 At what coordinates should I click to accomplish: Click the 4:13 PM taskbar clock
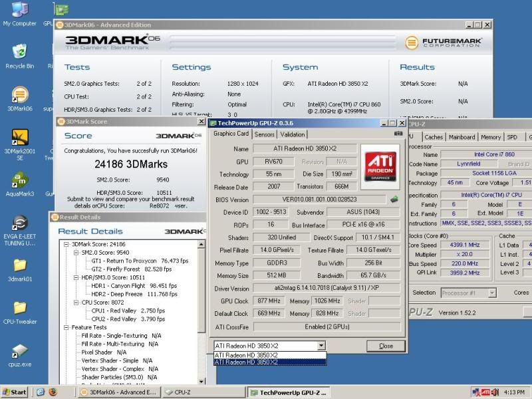click(514, 392)
